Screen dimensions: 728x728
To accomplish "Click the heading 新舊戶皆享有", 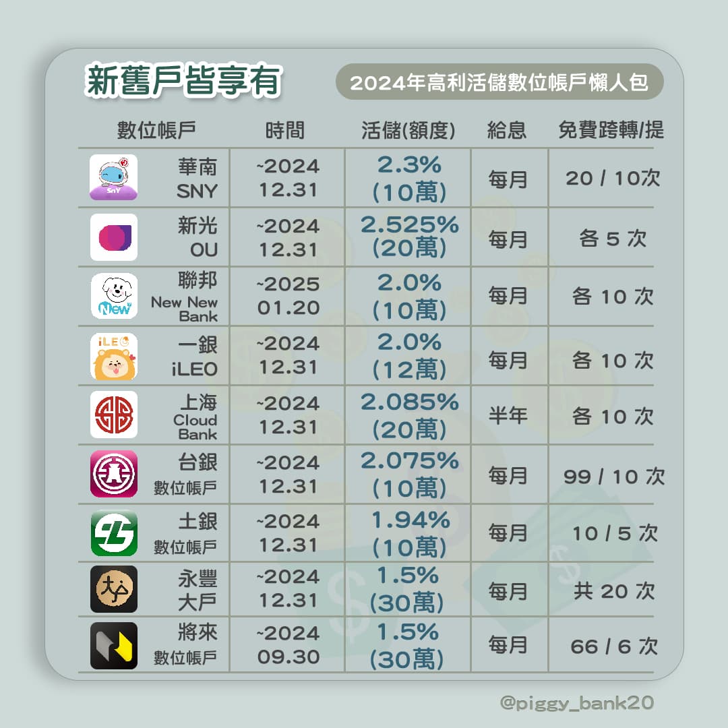I will tap(184, 80).
